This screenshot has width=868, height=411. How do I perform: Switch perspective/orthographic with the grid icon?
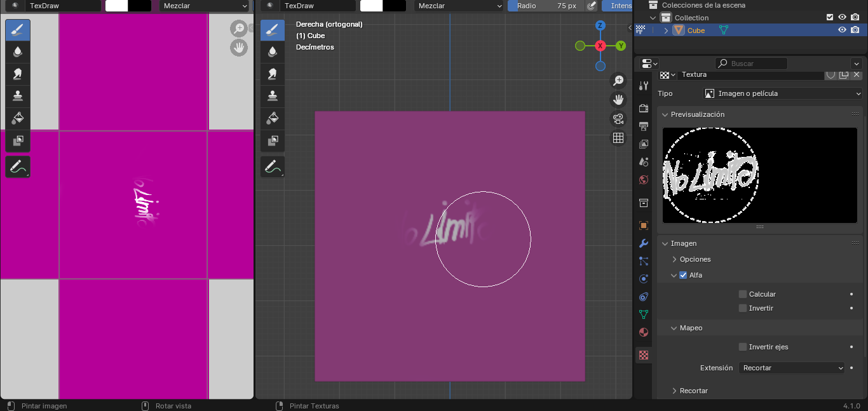(618, 138)
